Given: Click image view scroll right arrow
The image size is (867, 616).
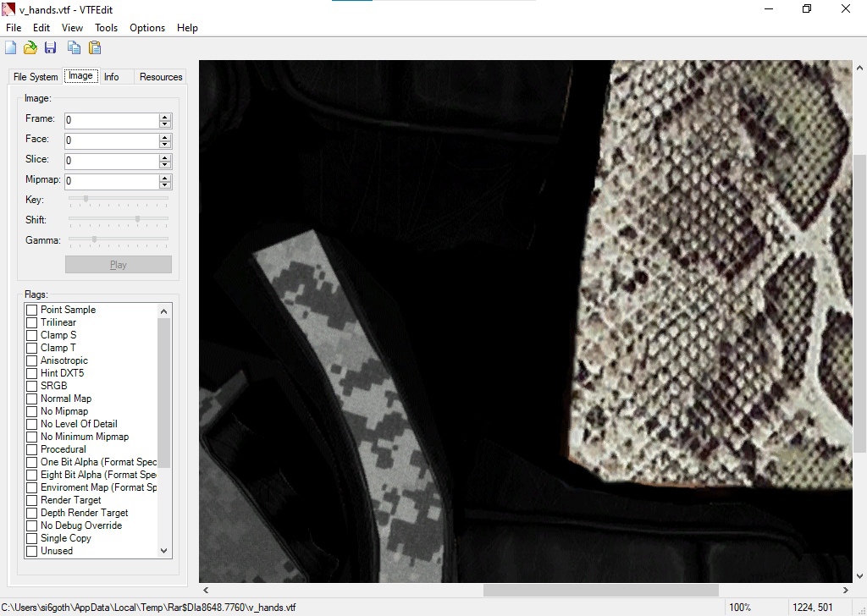Looking at the screenshot, I should point(846,590).
